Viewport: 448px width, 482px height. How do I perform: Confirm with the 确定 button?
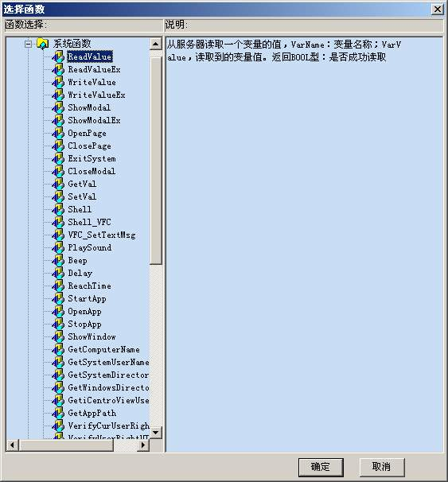(321, 467)
